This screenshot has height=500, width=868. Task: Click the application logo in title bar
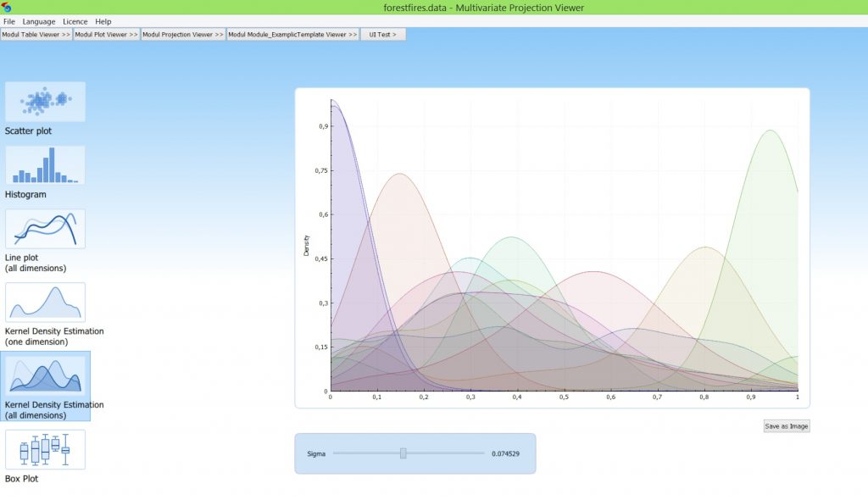(x=7, y=7)
